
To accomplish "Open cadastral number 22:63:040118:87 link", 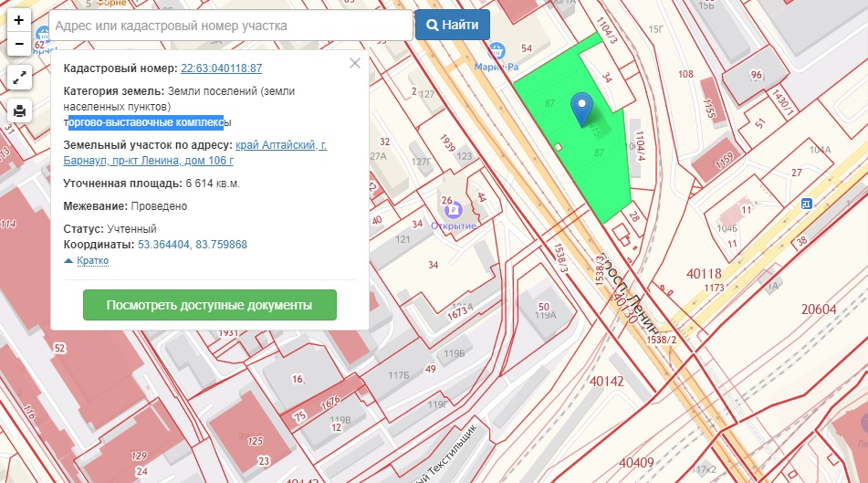I will coord(222,68).
